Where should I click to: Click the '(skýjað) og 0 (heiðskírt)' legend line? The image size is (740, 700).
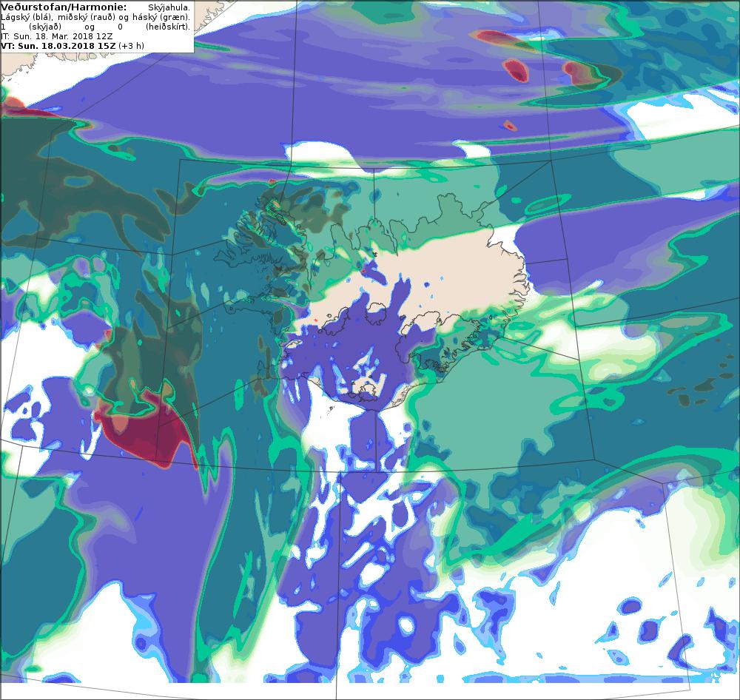(95, 27)
